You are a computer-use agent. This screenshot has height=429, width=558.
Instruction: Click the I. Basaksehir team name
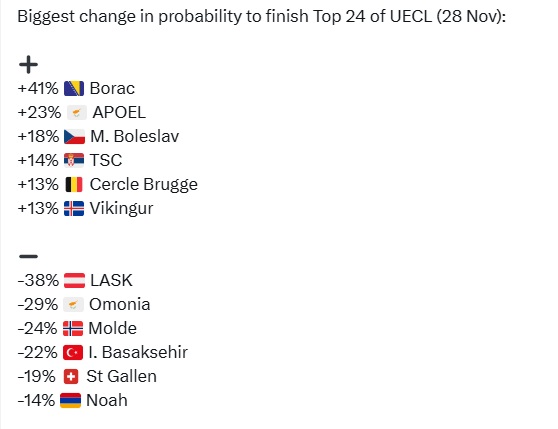(138, 353)
